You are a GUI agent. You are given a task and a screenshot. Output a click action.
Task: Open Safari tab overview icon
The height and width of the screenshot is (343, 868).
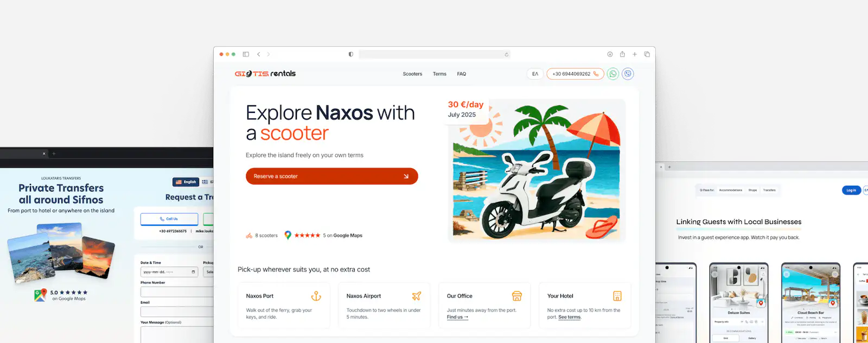coord(647,54)
